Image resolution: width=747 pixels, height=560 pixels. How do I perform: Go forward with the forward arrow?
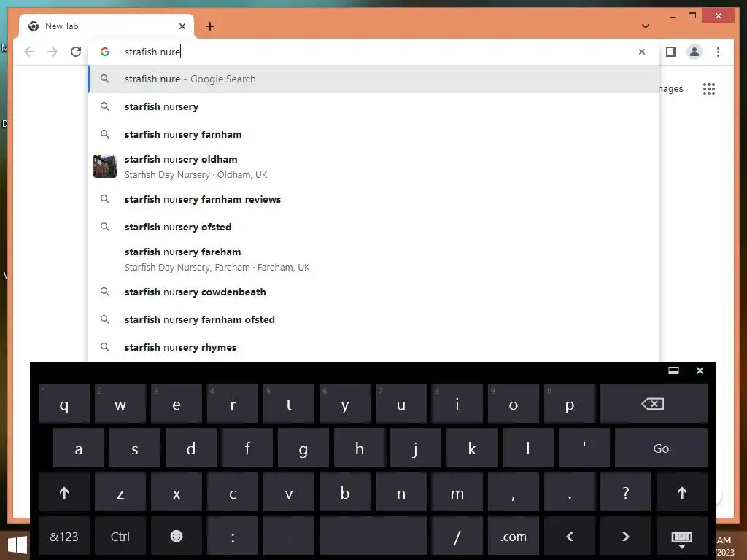[x=53, y=52]
